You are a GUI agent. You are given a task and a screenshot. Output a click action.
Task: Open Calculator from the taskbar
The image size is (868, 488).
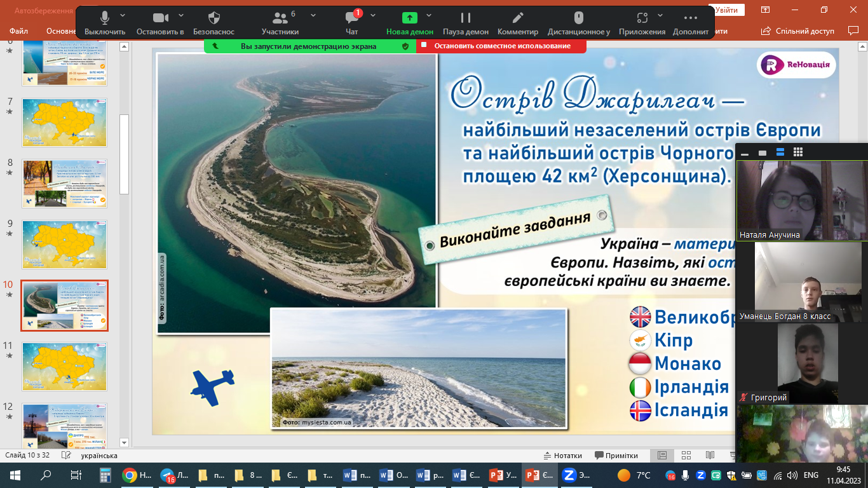(x=106, y=475)
